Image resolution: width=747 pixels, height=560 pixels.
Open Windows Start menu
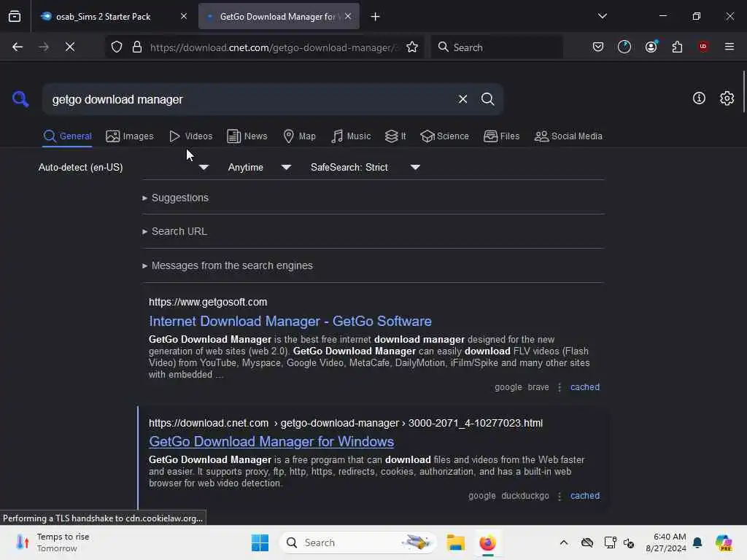(260, 542)
